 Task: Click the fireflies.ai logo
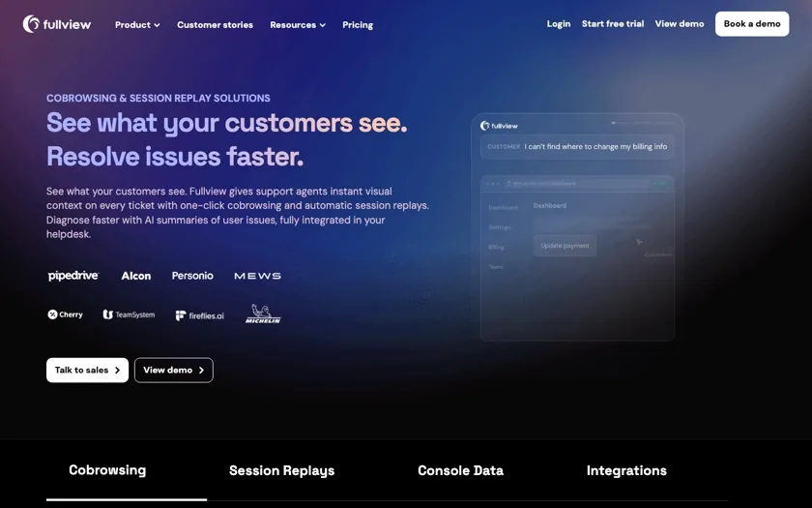[x=199, y=315]
